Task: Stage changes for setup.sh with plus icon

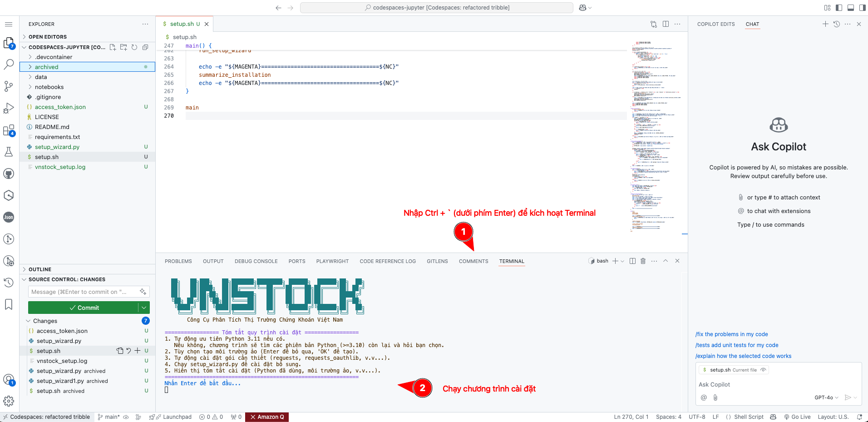Action: [x=138, y=351]
